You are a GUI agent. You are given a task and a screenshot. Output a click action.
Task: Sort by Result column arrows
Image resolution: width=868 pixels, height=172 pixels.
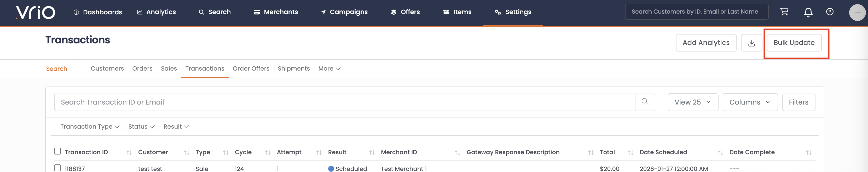(x=372, y=153)
